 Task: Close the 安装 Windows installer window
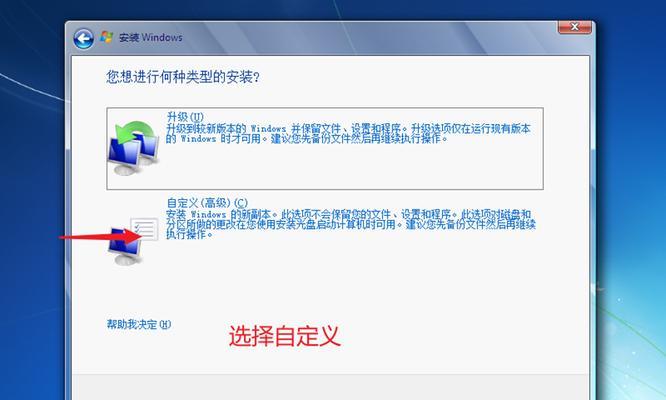click(x=574, y=27)
